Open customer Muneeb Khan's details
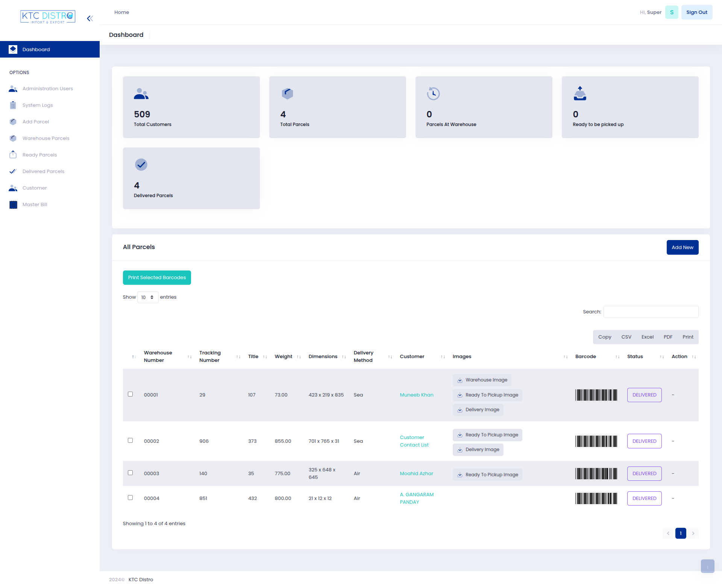The width and height of the screenshot is (722, 588). tap(416, 395)
